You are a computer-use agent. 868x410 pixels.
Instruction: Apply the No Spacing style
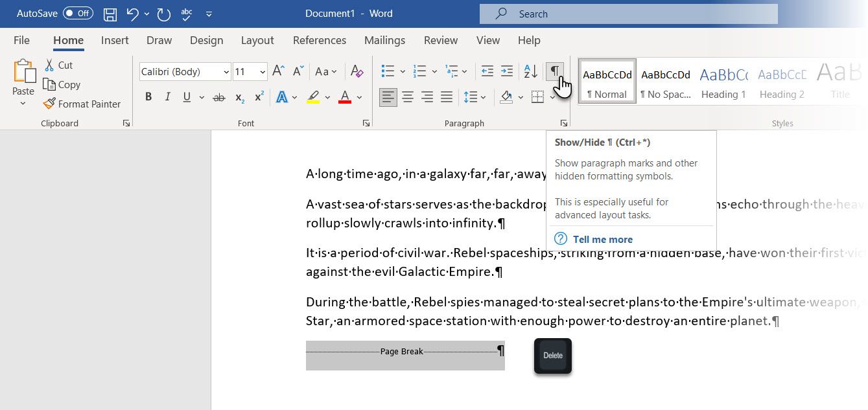tap(665, 82)
